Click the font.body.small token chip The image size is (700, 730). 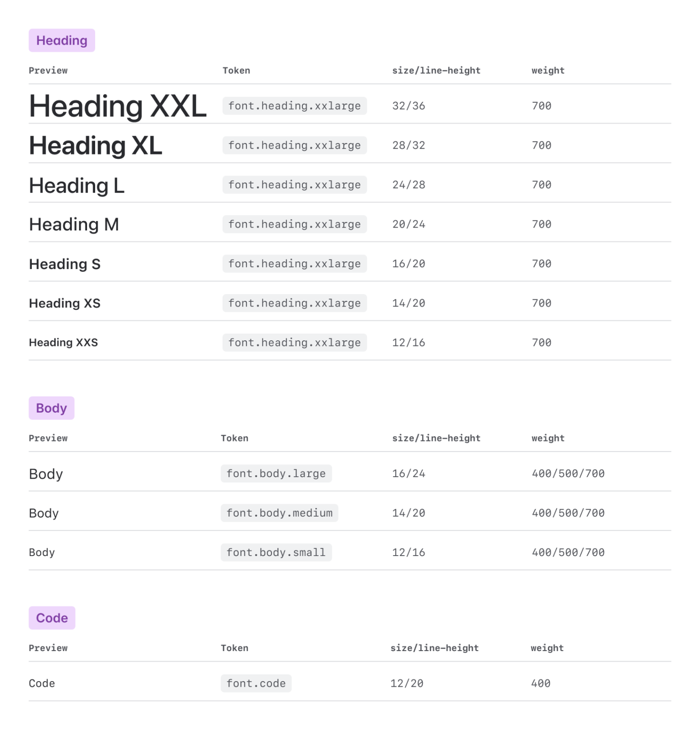click(276, 552)
